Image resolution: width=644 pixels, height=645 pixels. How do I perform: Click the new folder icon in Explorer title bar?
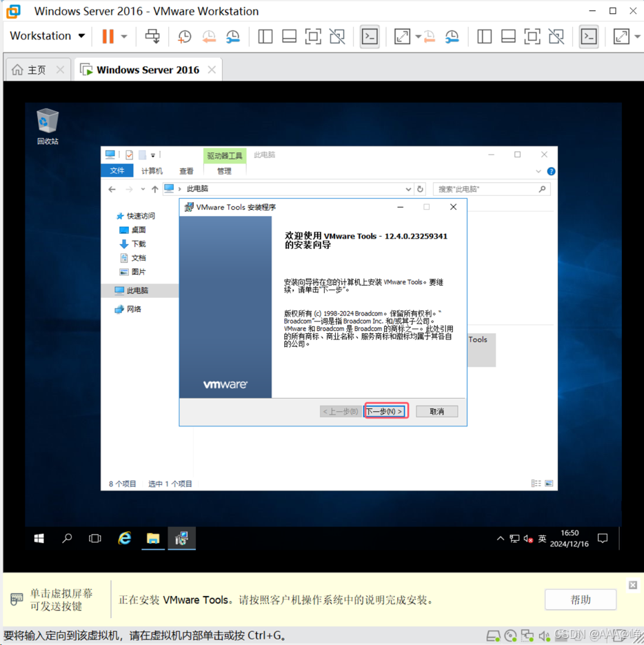pos(142,155)
